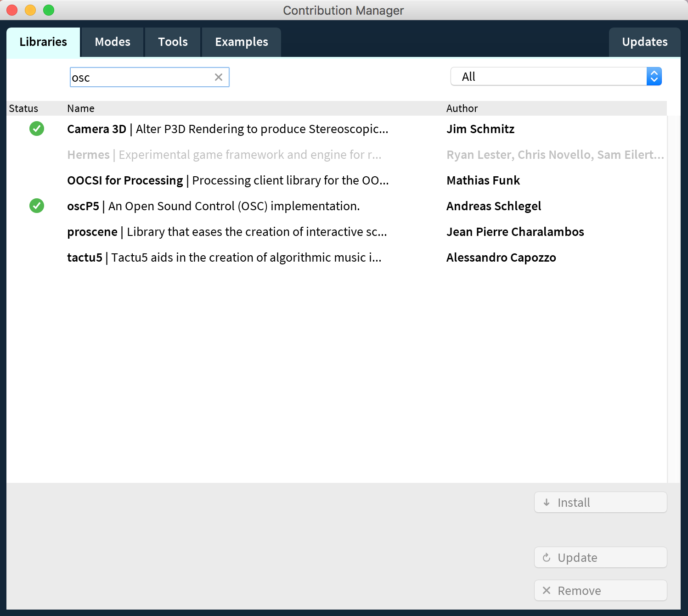
Task: Click the blue dropdown arrows on category filter
Action: (x=654, y=77)
